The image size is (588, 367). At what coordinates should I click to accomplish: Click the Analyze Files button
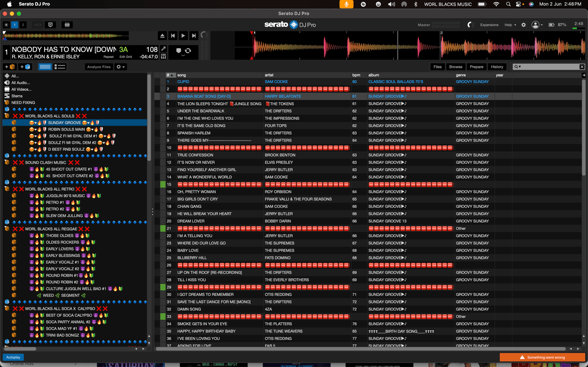pos(99,67)
